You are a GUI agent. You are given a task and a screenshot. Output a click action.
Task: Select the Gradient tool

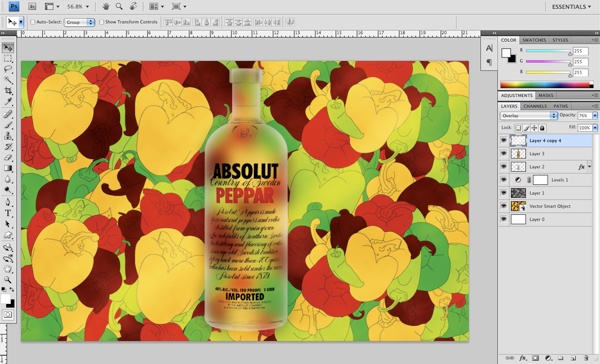8,168
